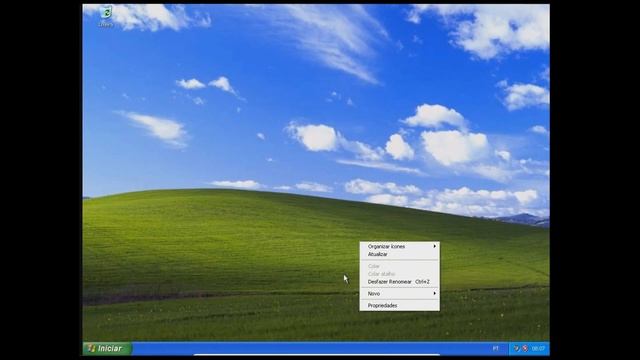Click the disabled Colar atalho entry

(400, 274)
